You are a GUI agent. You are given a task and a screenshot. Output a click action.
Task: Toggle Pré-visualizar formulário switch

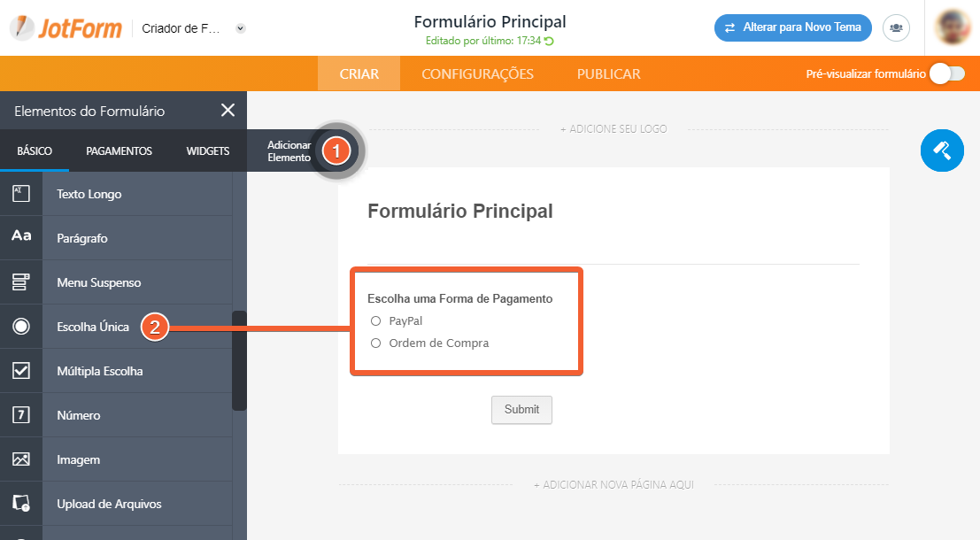947,73
